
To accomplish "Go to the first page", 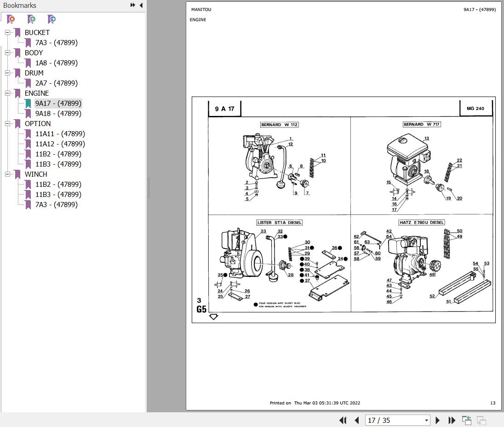I will (343, 420).
